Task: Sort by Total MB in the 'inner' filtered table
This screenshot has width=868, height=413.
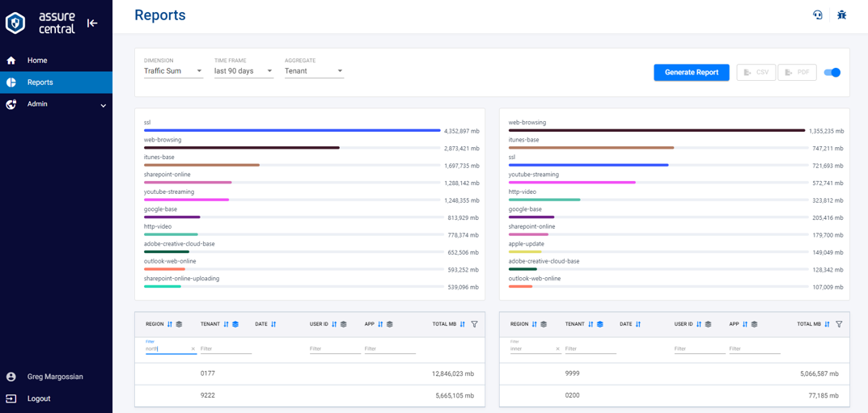Action: coord(827,324)
